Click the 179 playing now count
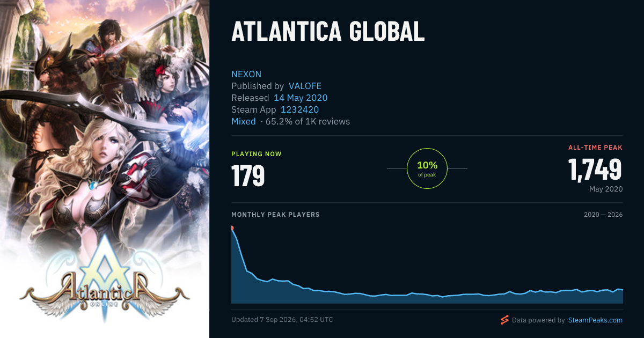This screenshot has width=644, height=338. [248, 175]
